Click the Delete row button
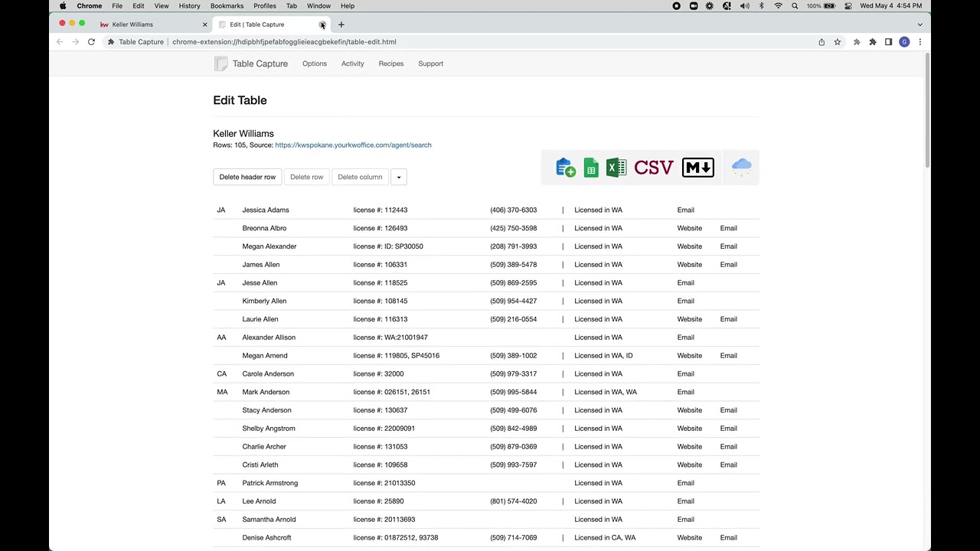Image resolution: width=980 pixels, height=551 pixels. pos(306,177)
